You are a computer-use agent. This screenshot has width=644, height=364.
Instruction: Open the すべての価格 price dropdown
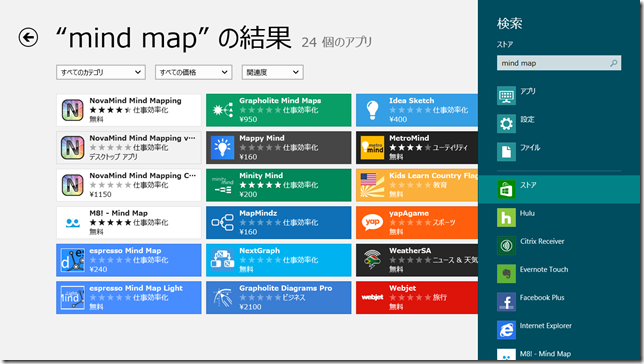coord(193,72)
